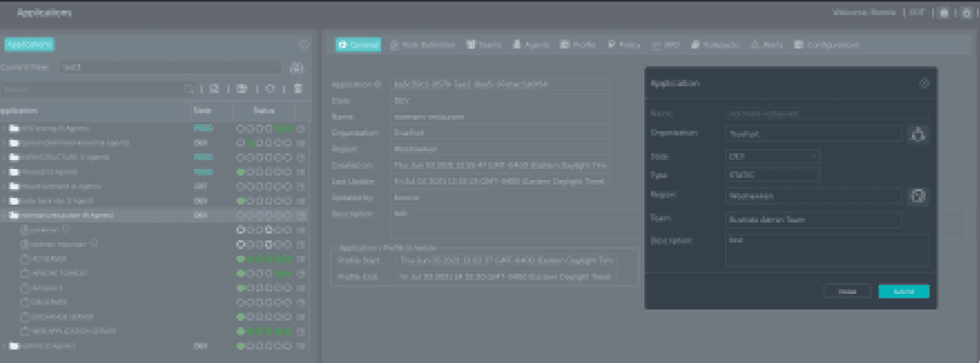Image resolution: width=980 pixels, height=363 pixels.
Task: Click the Close button in dialog
Action: click(x=847, y=292)
